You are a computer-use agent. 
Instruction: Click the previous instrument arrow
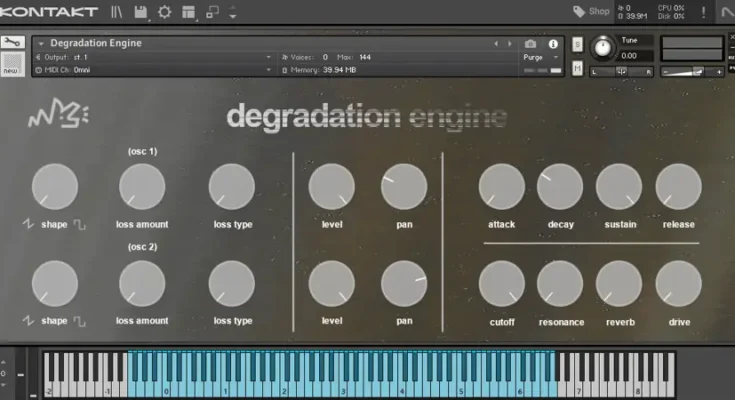[497, 44]
